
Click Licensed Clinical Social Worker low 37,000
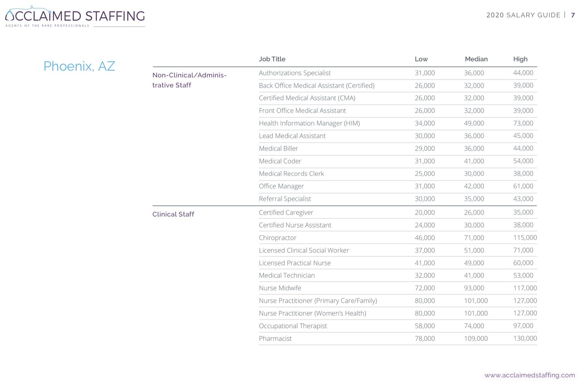tap(425, 250)
